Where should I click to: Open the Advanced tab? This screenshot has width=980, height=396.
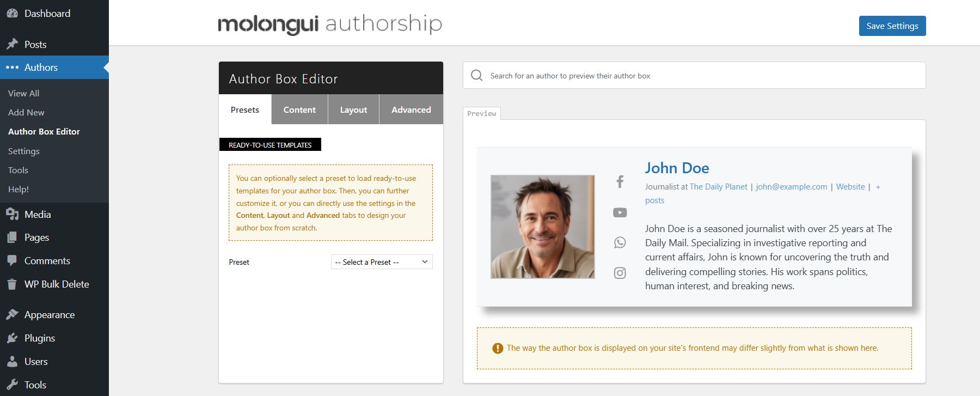click(x=411, y=109)
